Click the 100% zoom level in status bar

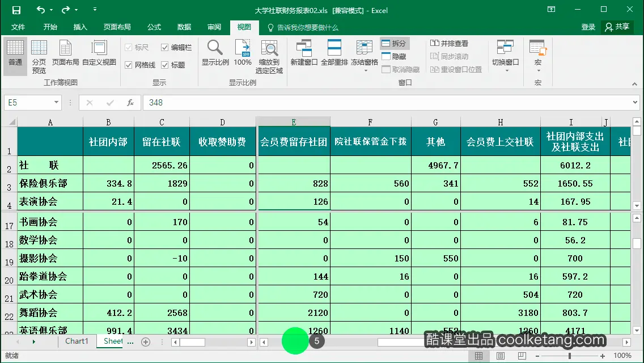(622, 356)
